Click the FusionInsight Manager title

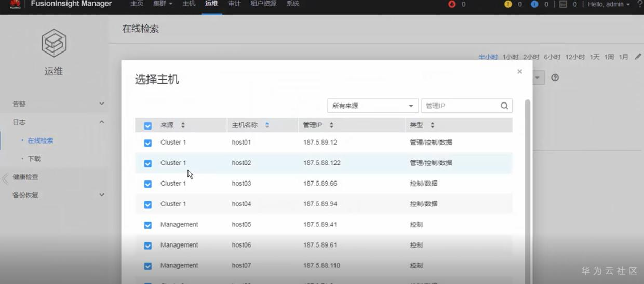(x=71, y=4)
